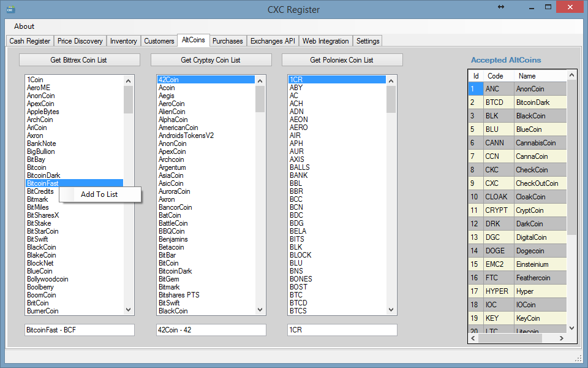Image resolution: width=588 pixels, height=368 pixels.
Task: Click the Get Cryptsy Coin List button
Action: [x=211, y=60]
